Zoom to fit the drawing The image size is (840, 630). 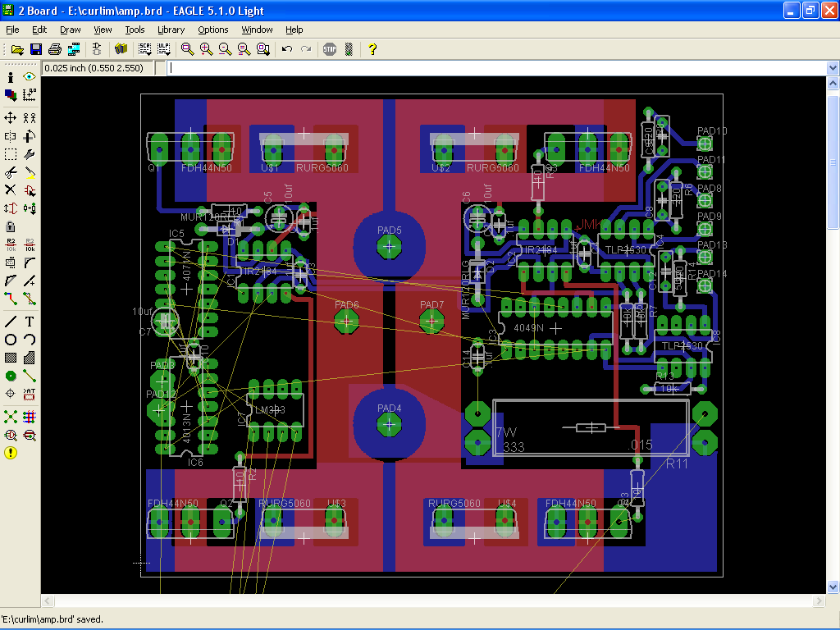(x=188, y=50)
